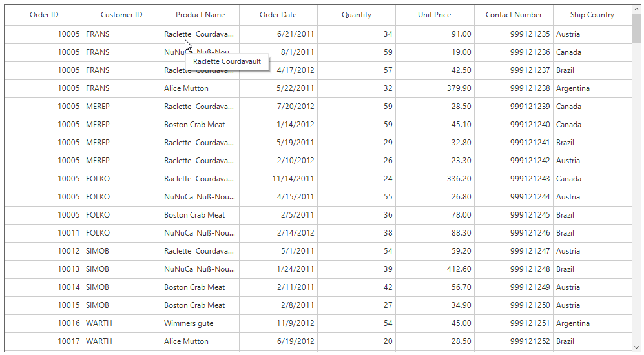The image size is (644, 355).
Task: Click the unit price 379.90 cell
Action: tap(435, 88)
